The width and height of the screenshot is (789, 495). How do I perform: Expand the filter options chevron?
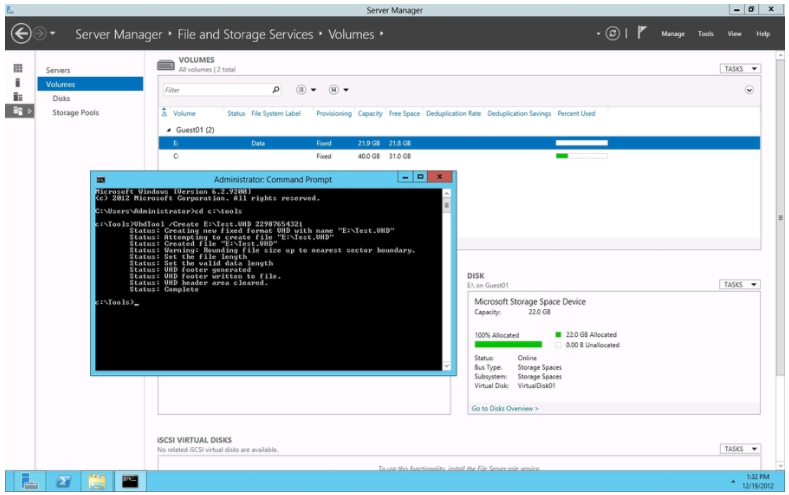point(749,90)
